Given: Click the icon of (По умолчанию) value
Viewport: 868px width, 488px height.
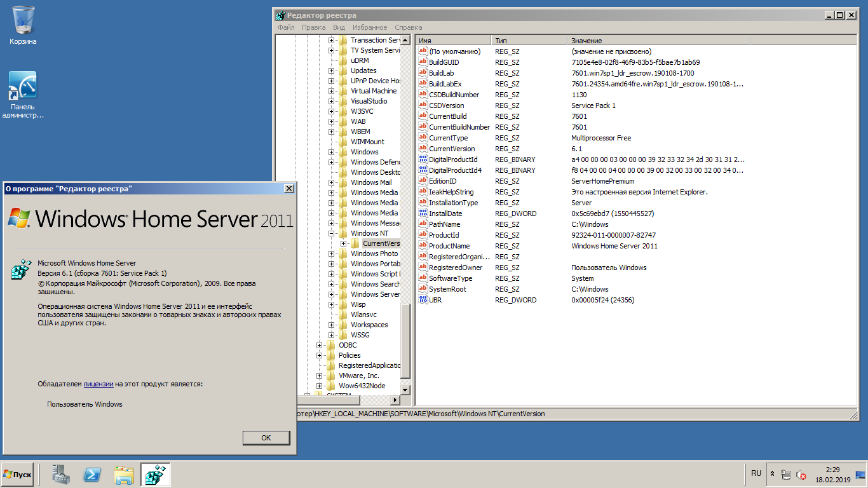Looking at the screenshot, I should (x=423, y=51).
